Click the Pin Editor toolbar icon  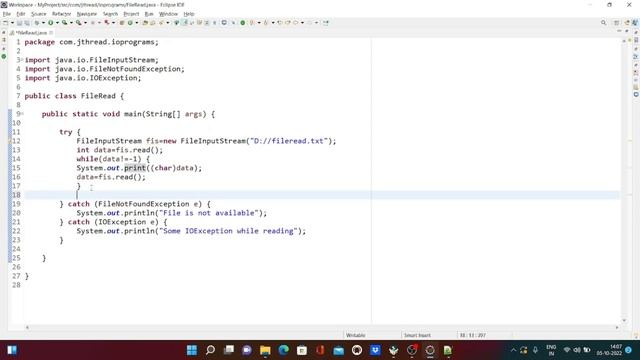(x=326, y=23)
